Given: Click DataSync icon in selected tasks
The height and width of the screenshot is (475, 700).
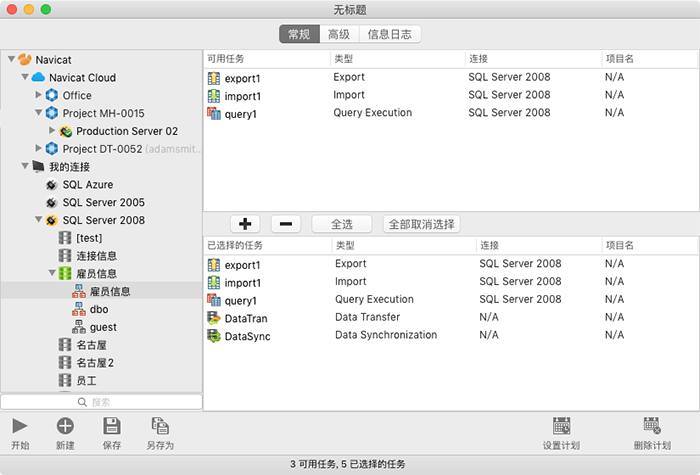Looking at the screenshot, I should [x=214, y=336].
